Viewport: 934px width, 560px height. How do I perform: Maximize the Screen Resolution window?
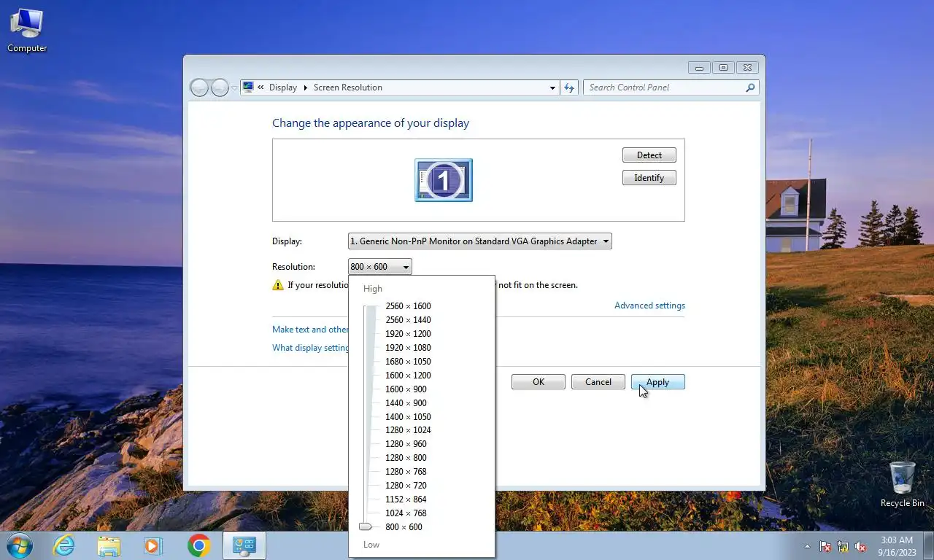point(723,68)
